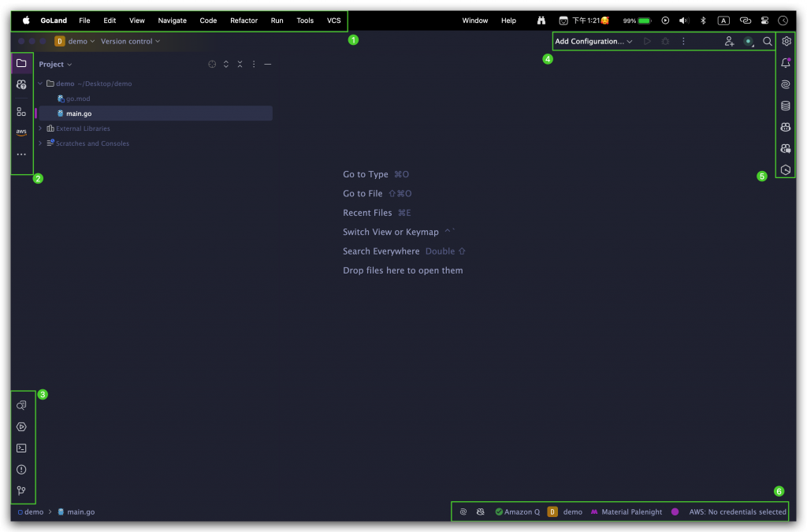Click Copilot status icon in status bar
This screenshot has height=532, width=807.
[x=480, y=512]
